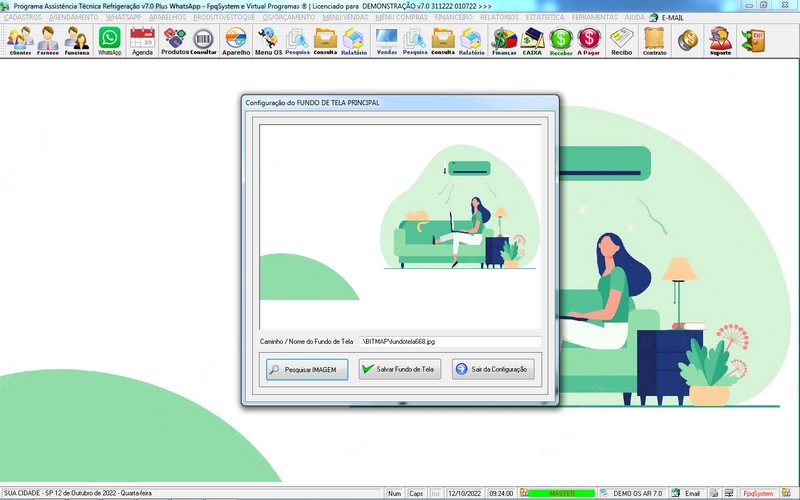Launch the WhatsApp toolbar icon
Image resolution: width=800 pixels, height=500 pixels.
coord(110,41)
